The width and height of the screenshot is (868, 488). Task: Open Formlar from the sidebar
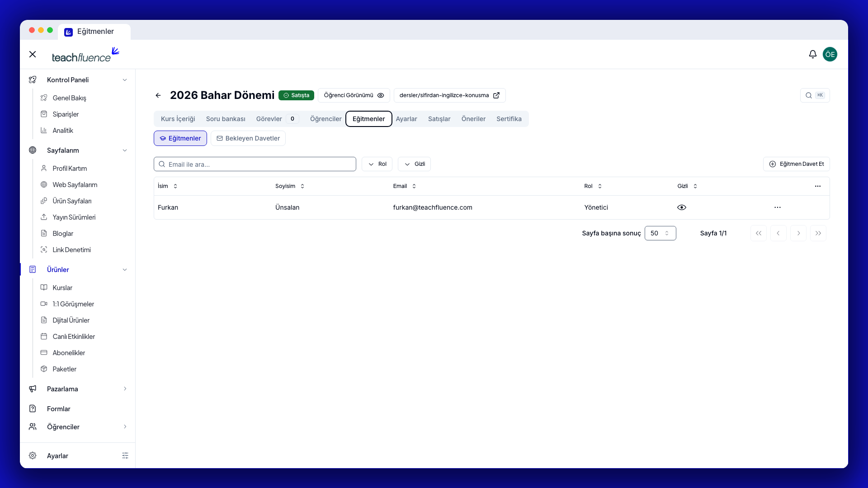pyautogui.click(x=59, y=409)
